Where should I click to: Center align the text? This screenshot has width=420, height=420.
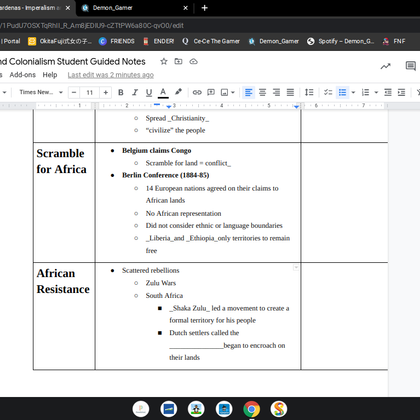[262, 92]
